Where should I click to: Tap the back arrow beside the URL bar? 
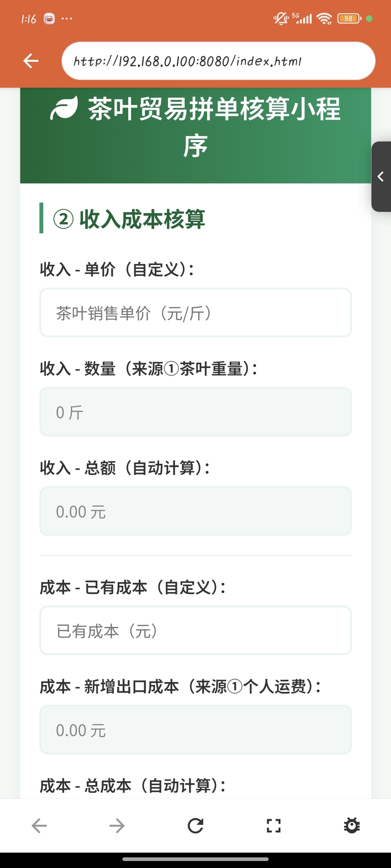coord(31,61)
